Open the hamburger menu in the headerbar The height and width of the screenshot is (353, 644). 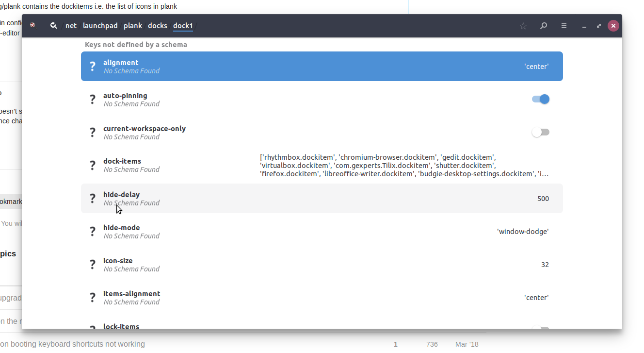[563, 26]
